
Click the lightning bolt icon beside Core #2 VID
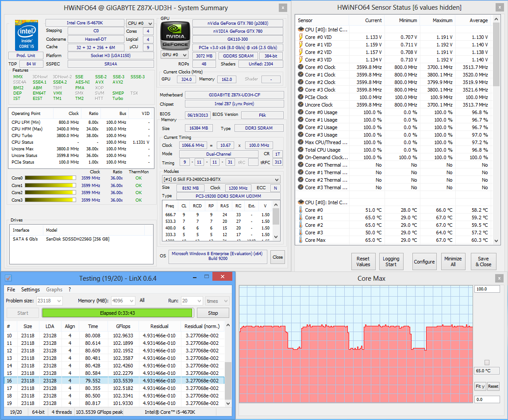(300, 52)
